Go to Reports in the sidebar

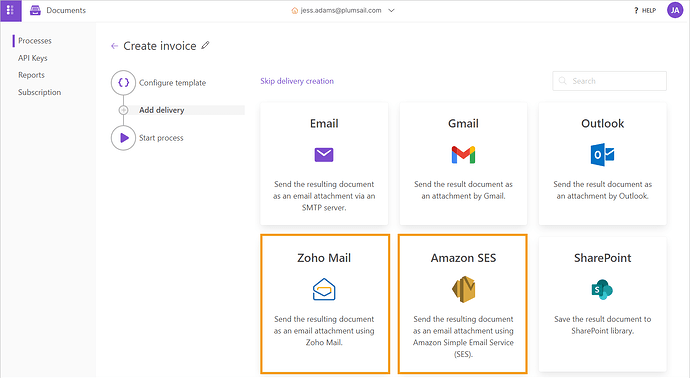pos(31,75)
